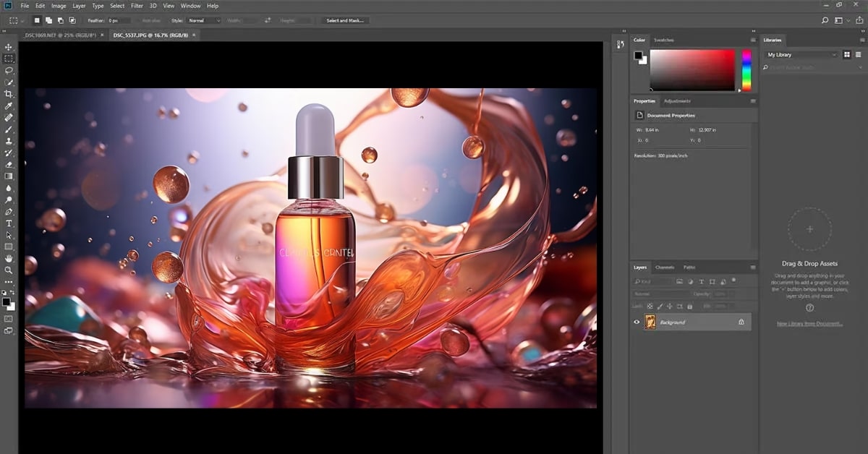Click the toolbar foreground color swatch
868x454 pixels.
click(x=7, y=301)
